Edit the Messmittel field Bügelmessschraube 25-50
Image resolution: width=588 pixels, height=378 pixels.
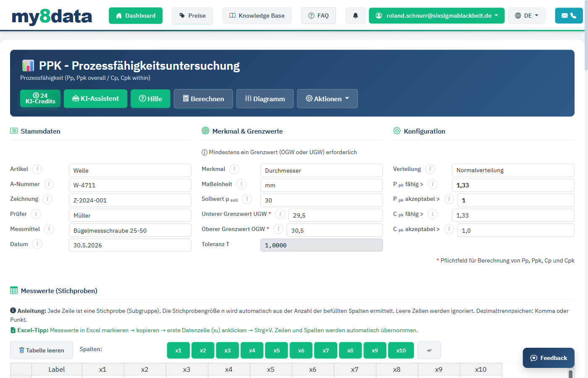coord(130,230)
